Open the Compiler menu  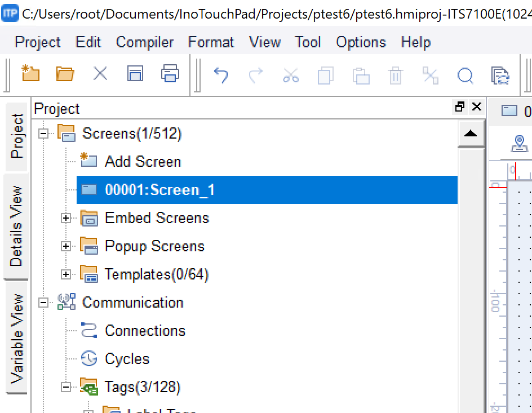[145, 42]
